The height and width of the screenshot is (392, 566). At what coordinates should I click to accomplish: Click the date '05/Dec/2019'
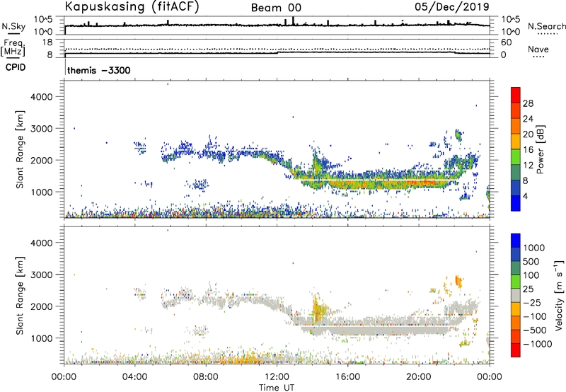pos(452,6)
